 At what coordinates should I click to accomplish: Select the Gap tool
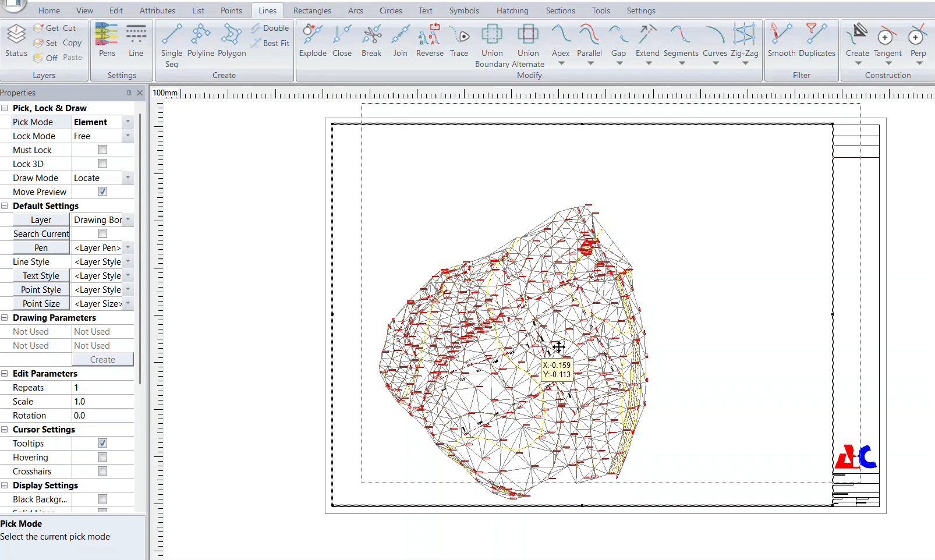pos(618,41)
